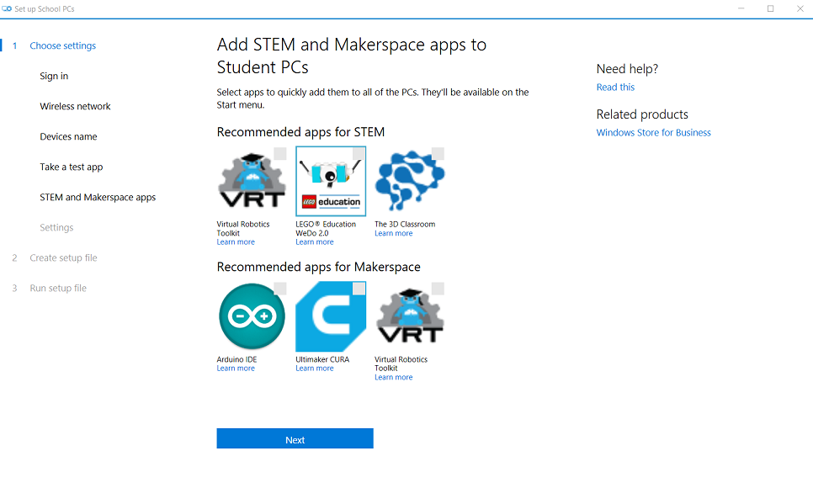Go to the Sign in step

pos(54,77)
